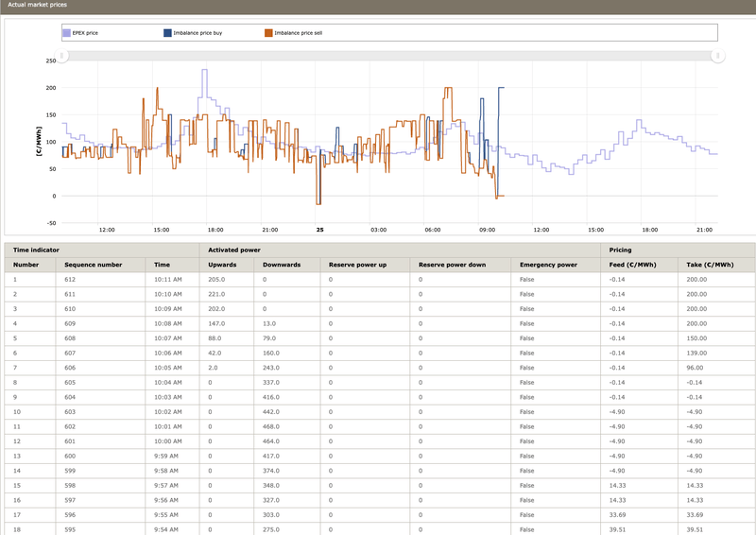Select the Reserve power up header
The height and width of the screenshot is (535, 756).
point(356,265)
